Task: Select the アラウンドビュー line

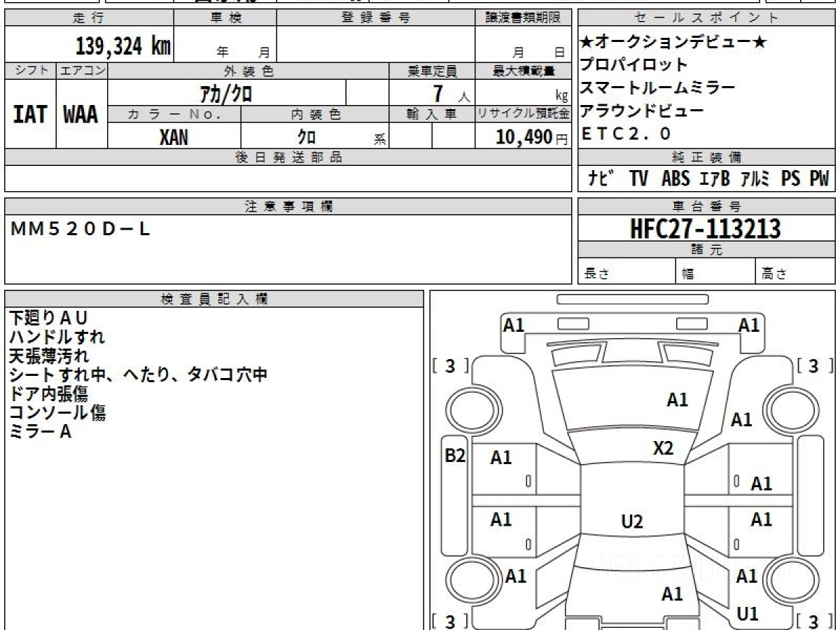Action: click(x=642, y=110)
